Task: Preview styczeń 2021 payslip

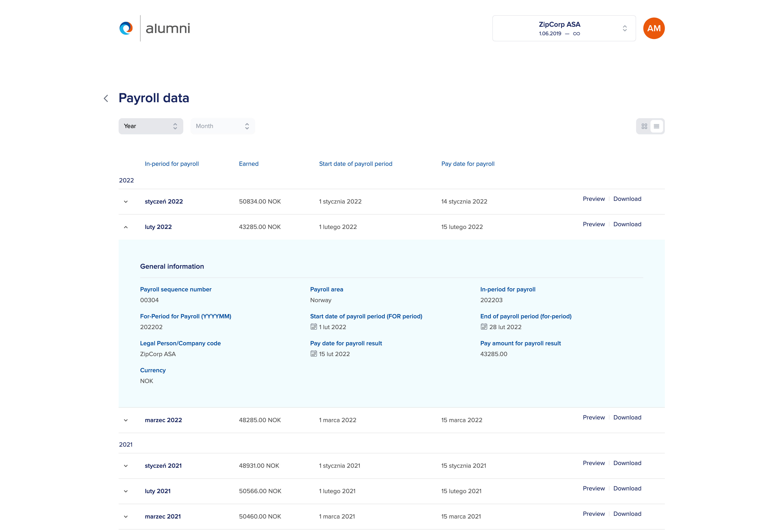Action: [594, 463]
